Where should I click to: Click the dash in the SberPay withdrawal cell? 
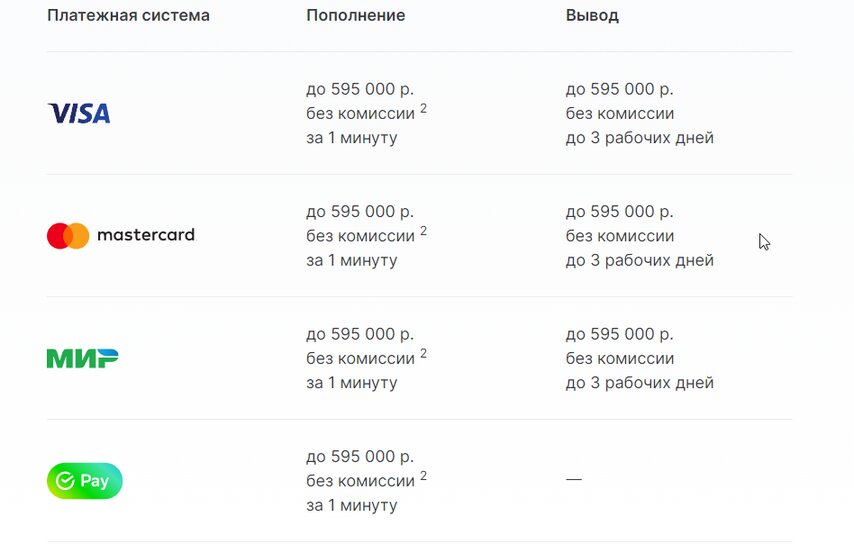573,480
